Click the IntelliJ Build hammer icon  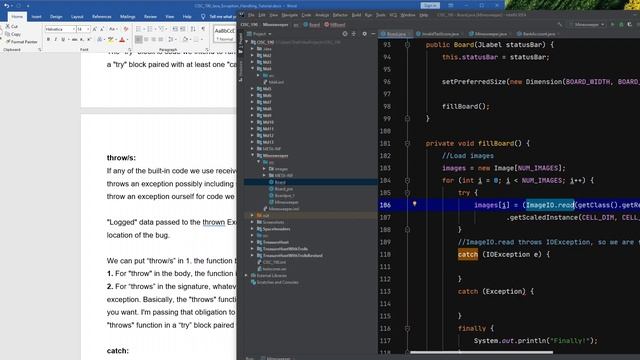coord(560,24)
